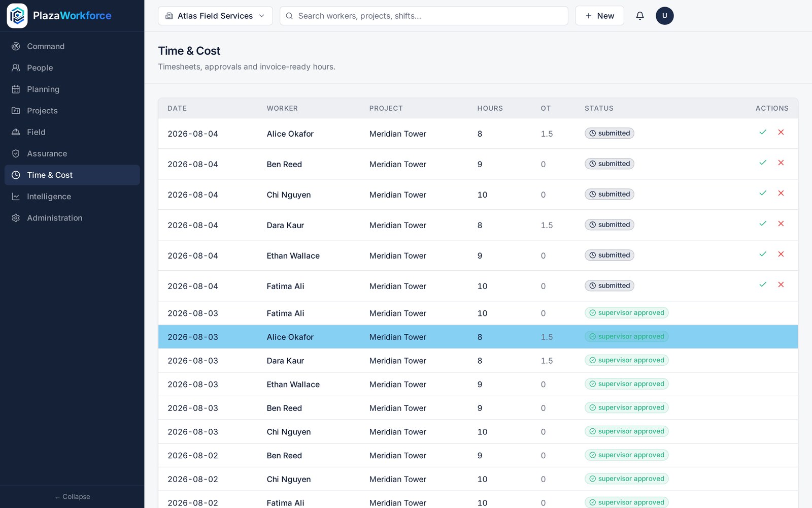Reject Ethan Wallace's 2026-08-04 timesheet
The width and height of the screenshot is (812, 508).
click(781, 254)
